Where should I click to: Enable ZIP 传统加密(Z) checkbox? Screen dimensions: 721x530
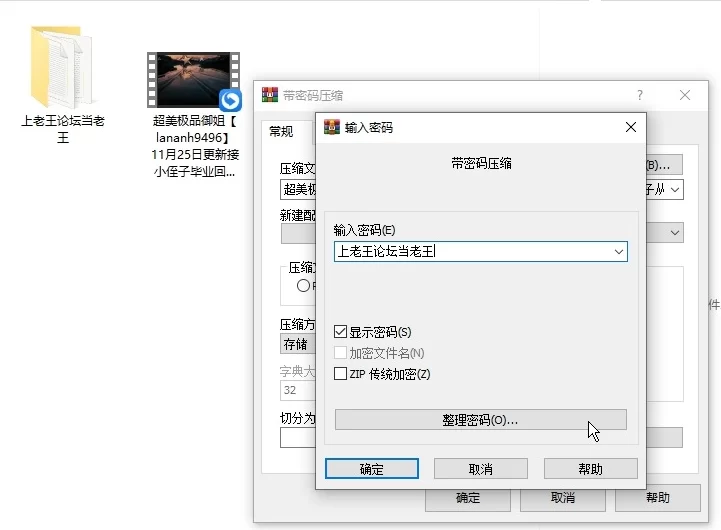tap(340, 373)
